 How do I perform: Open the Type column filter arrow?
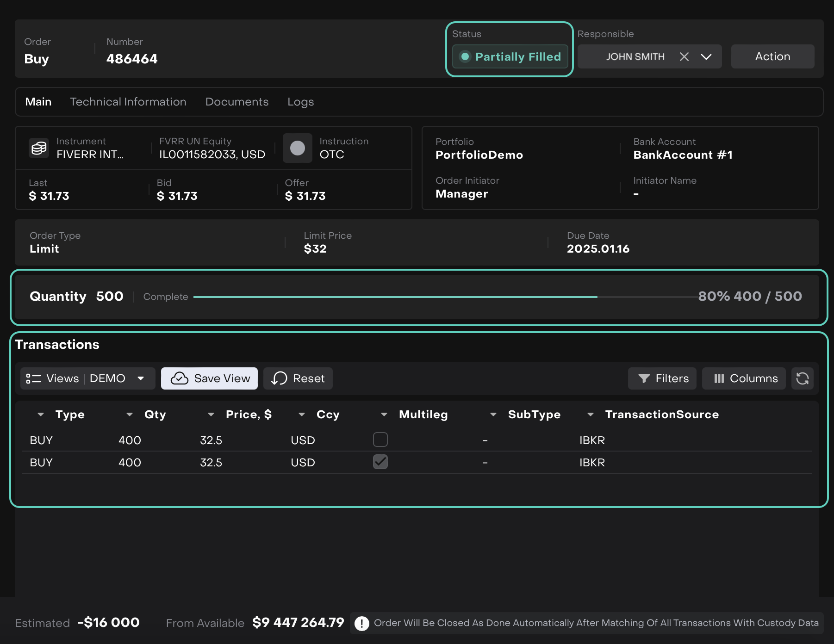point(41,415)
